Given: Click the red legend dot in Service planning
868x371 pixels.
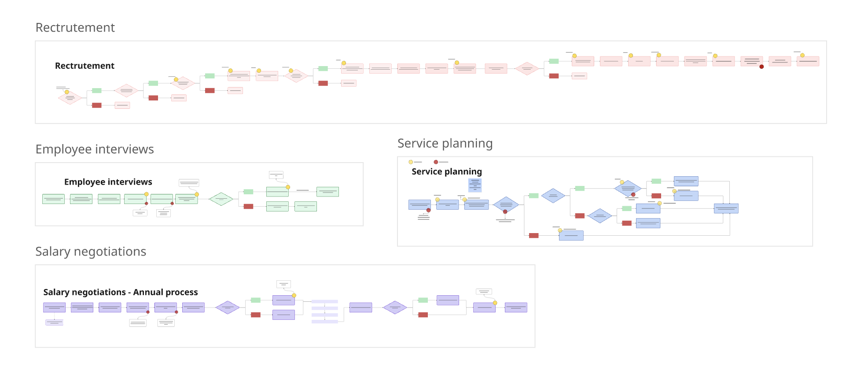Looking at the screenshot, I should (x=436, y=162).
